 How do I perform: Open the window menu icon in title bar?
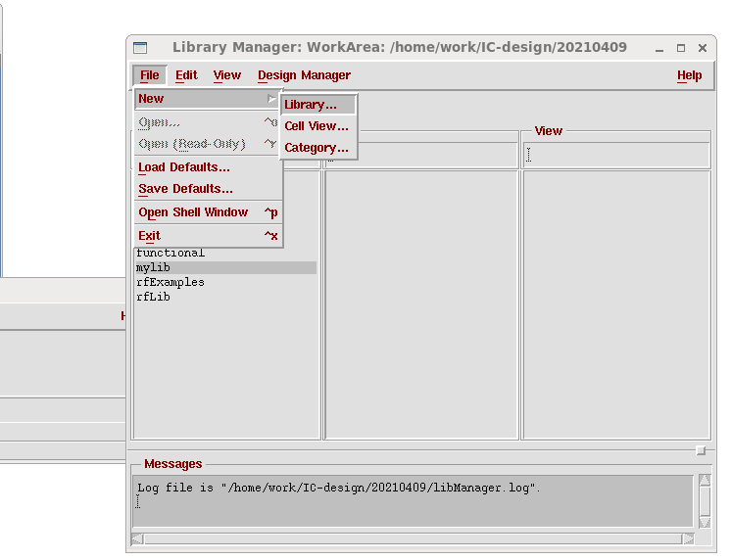pos(140,47)
